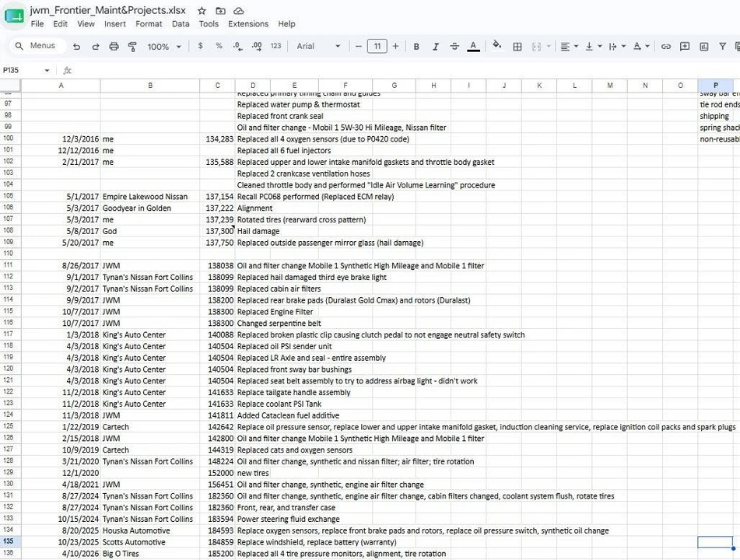Click the merge cells icon

pos(537,46)
